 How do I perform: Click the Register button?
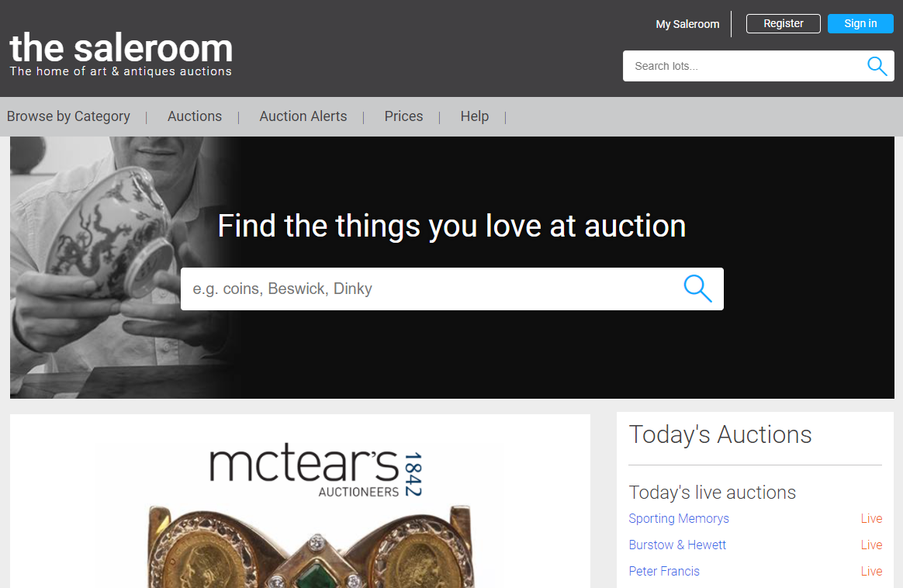pyautogui.click(x=784, y=23)
